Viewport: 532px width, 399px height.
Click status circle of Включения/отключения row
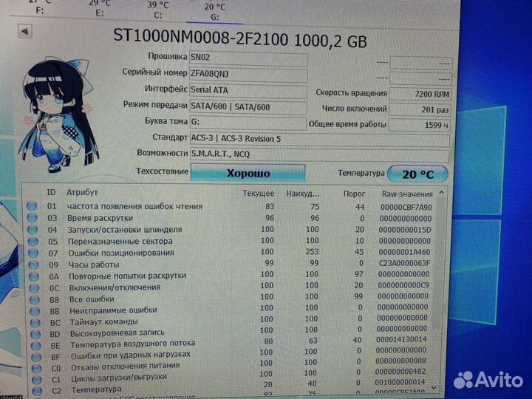pos(34,287)
